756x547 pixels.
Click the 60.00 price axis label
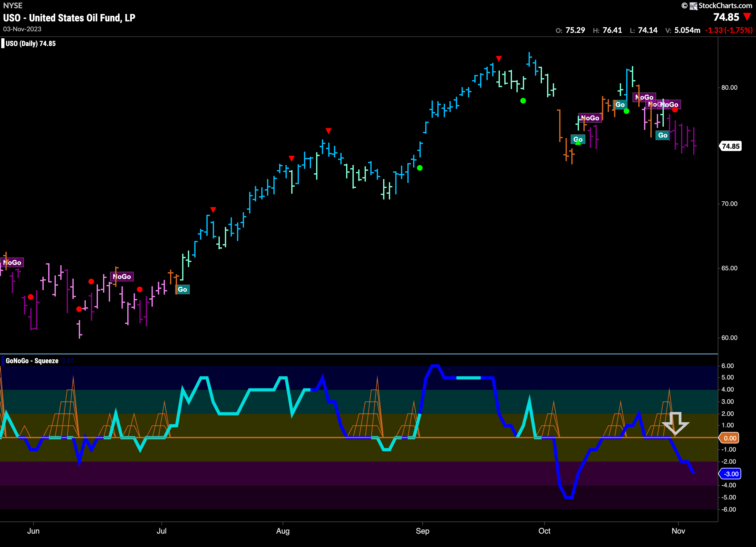point(729,338)
